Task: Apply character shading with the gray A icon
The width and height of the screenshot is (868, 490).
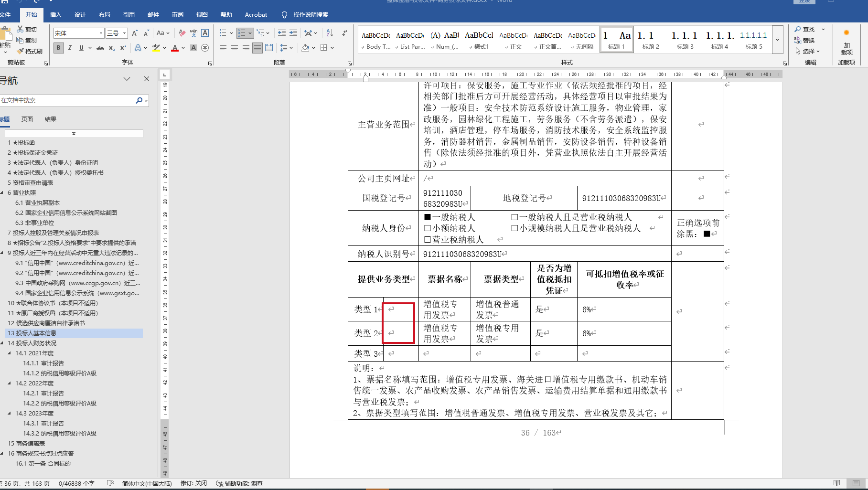Action: point(193,48)
